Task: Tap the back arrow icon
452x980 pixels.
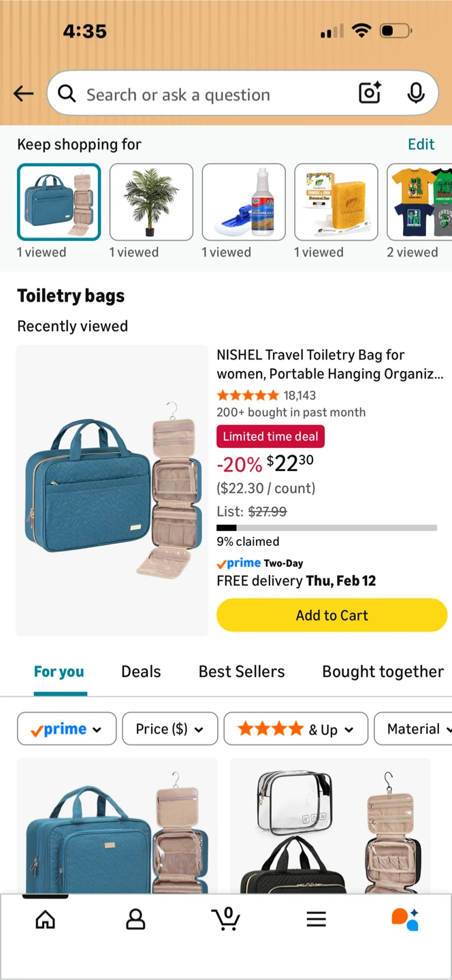Action: [23, 94]
